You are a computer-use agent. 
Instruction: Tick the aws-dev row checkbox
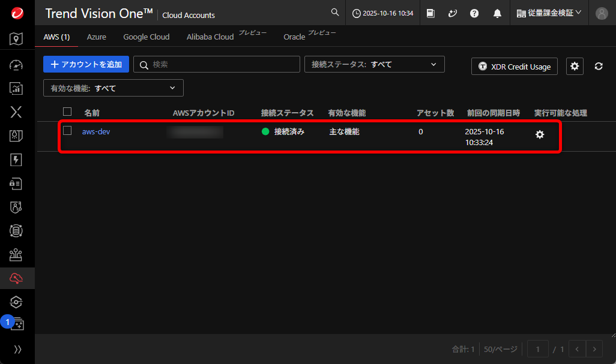[67, 131]
